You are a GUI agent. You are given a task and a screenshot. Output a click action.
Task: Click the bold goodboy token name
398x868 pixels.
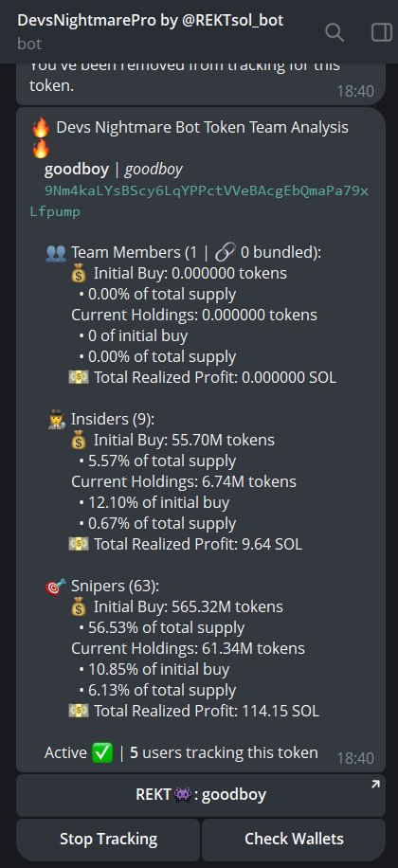coord(77,170)
